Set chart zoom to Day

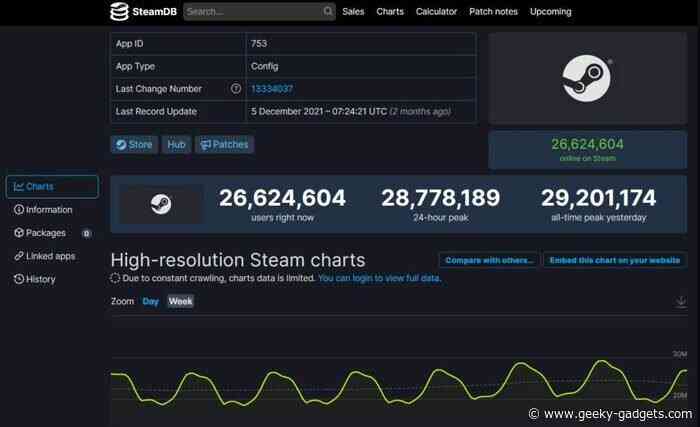click(x=150, y=301)
